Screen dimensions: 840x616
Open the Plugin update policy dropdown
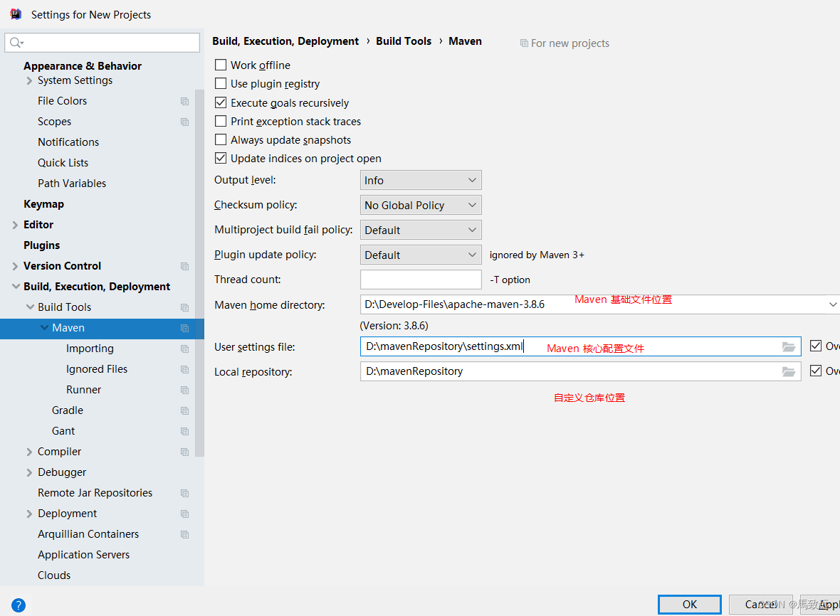point(421,255)
